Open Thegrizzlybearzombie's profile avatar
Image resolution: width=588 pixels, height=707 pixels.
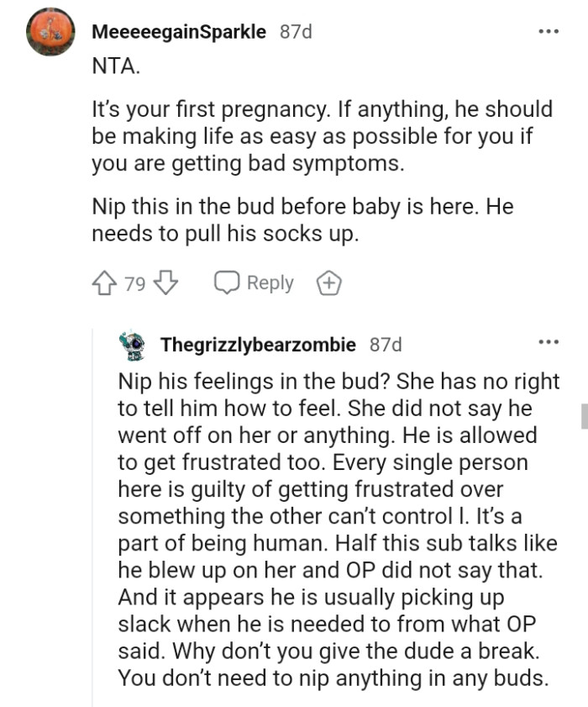tap(130, 343)
